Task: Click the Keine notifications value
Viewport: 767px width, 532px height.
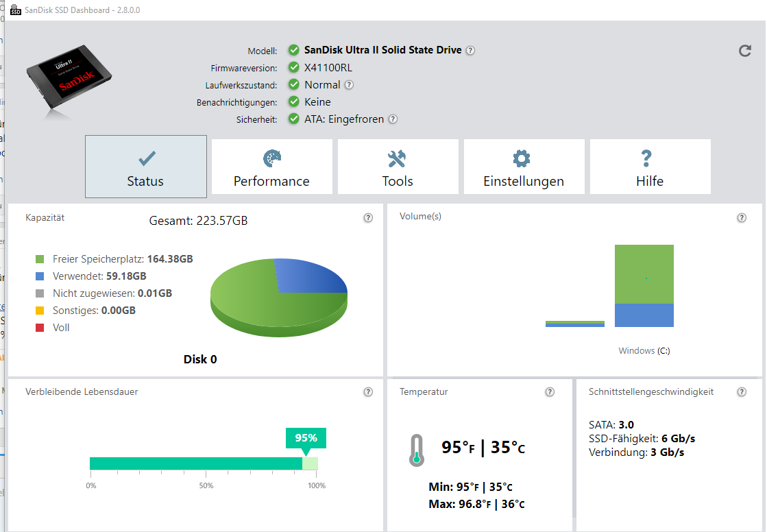Action: click(317, 101)
